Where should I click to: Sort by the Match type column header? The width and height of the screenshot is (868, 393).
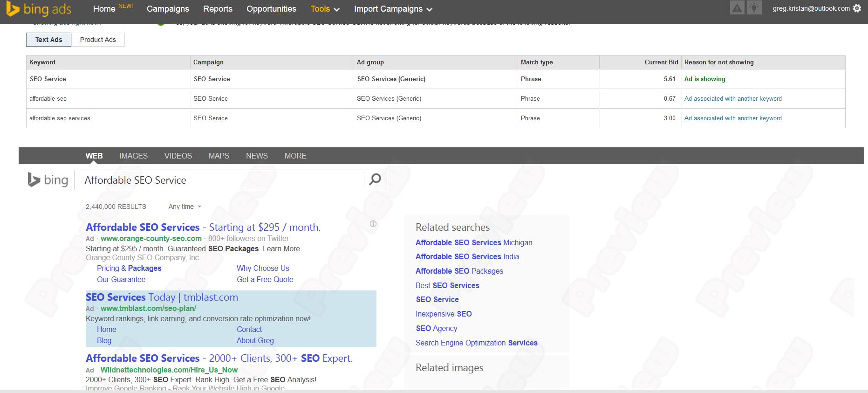(x=559, y=62)
